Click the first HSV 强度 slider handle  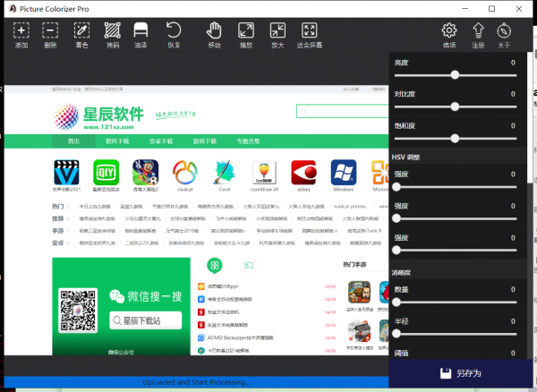pos(396,187)
